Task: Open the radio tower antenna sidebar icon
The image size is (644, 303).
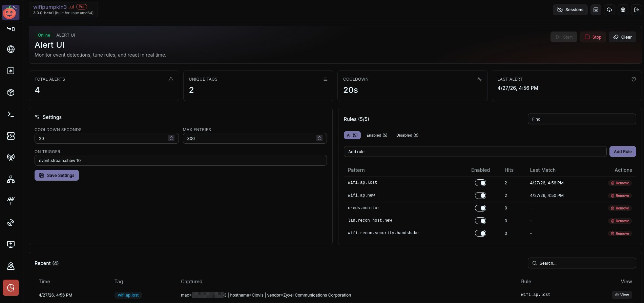Action: point(11,158)
